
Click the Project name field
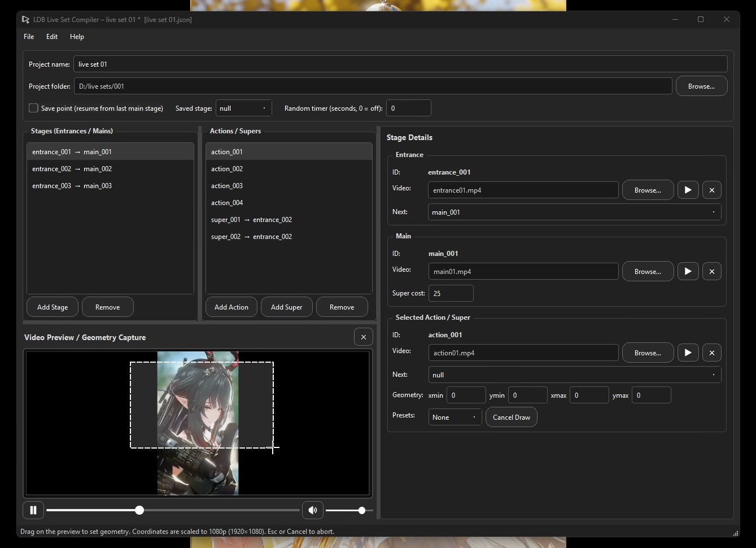click(400, 64)
